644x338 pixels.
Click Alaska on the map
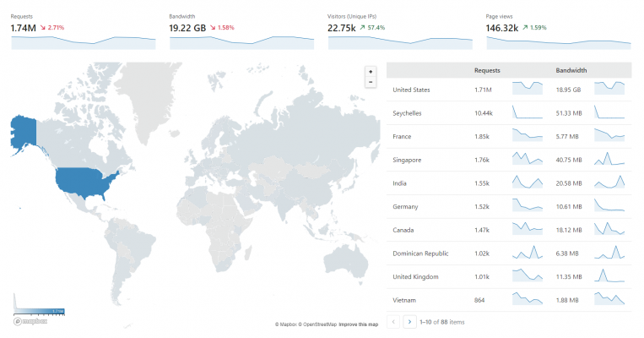point(21,131)
